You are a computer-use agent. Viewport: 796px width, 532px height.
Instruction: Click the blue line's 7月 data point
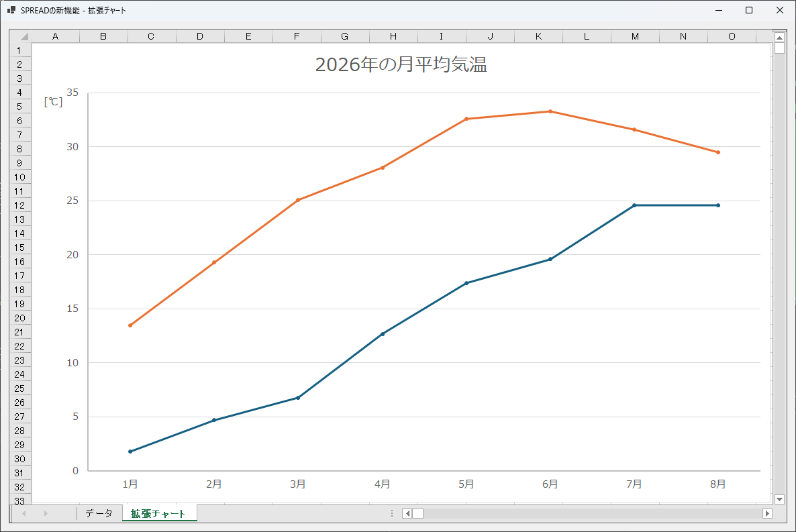634,205
